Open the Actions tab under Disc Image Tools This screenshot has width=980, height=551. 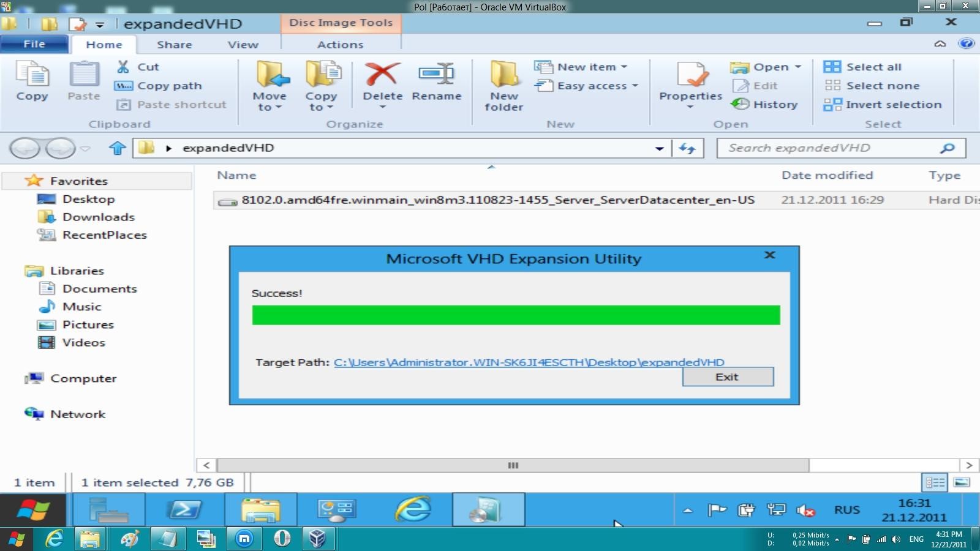341,45
